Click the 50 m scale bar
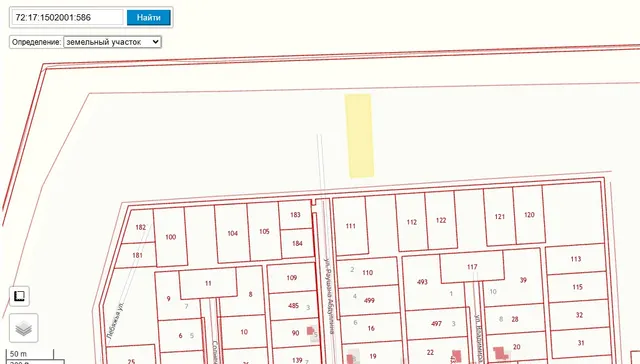 (29, 354)
